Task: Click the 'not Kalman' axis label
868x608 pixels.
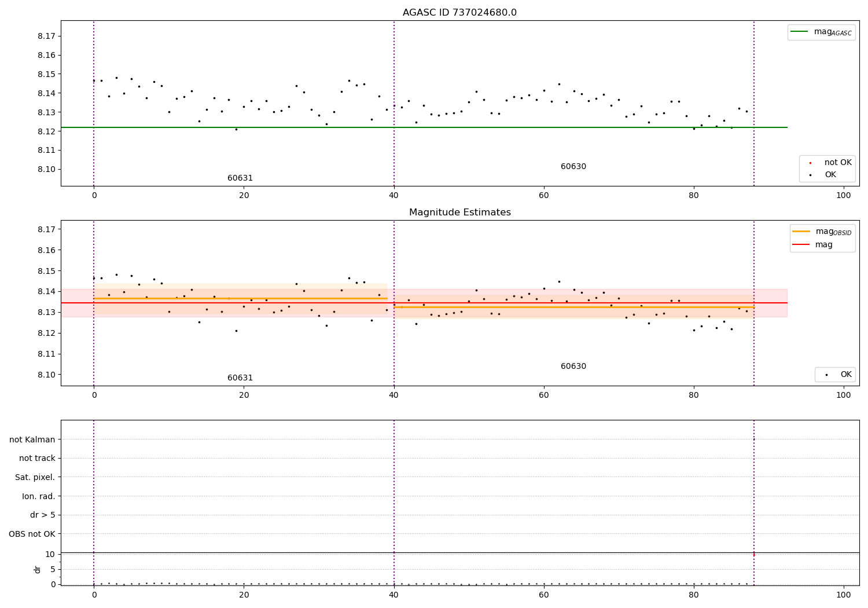Action: tap(32, 439)
